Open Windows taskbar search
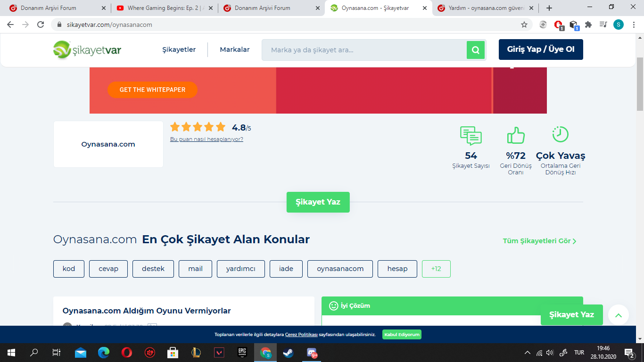 tap(34, 352)
